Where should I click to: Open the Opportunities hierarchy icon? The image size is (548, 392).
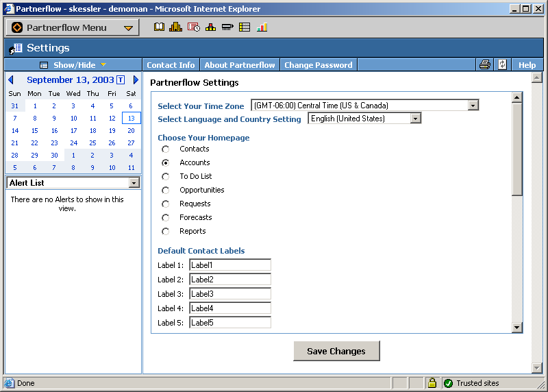tap(210, 27)
